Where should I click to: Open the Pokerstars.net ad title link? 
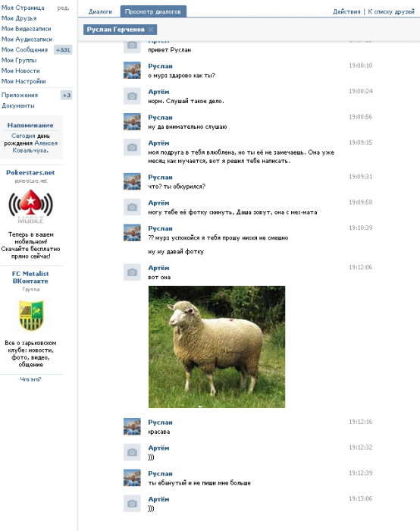click(x=30, y=172)
